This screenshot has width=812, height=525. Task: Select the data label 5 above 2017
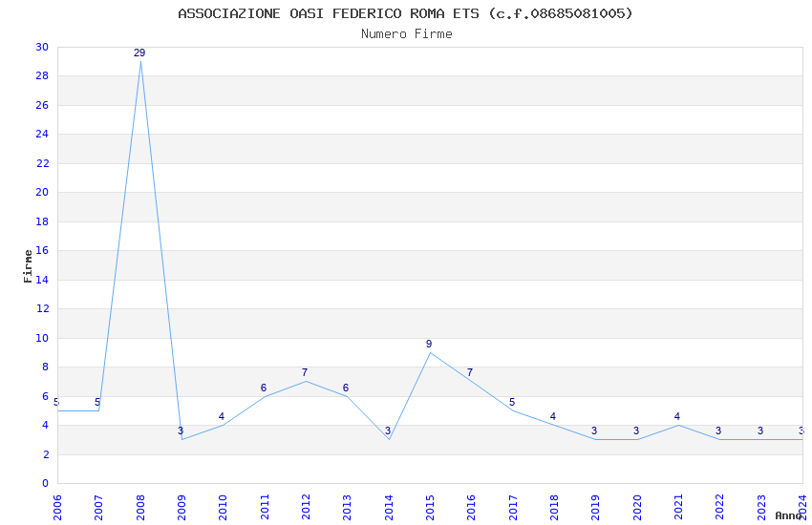(512, 403)
